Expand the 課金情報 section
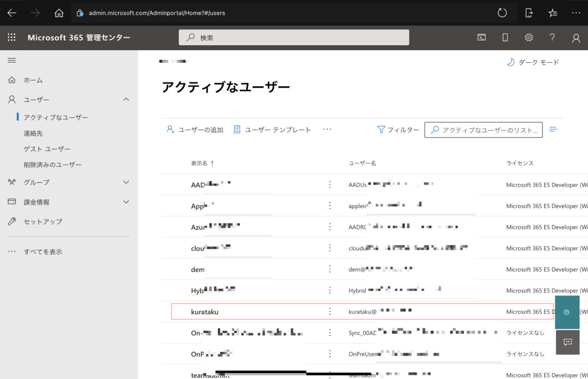Screen dimensions: 588x379 point(126,202)
